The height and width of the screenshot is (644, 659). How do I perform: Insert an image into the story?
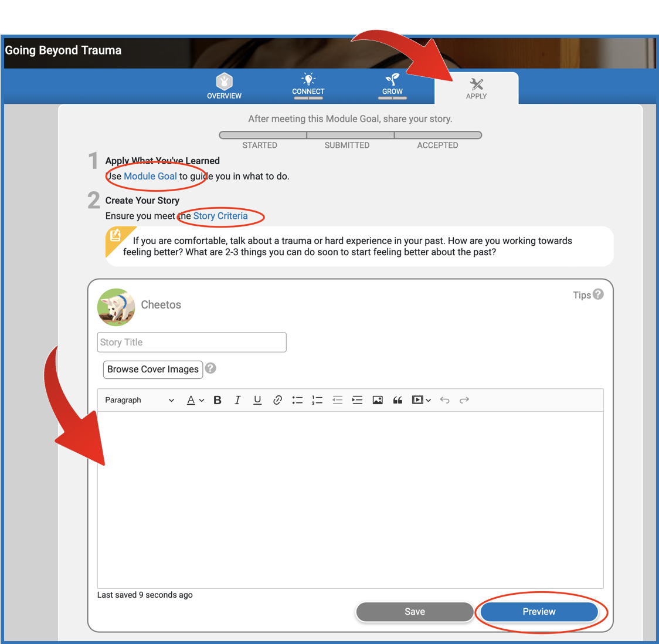pos(378,400)
